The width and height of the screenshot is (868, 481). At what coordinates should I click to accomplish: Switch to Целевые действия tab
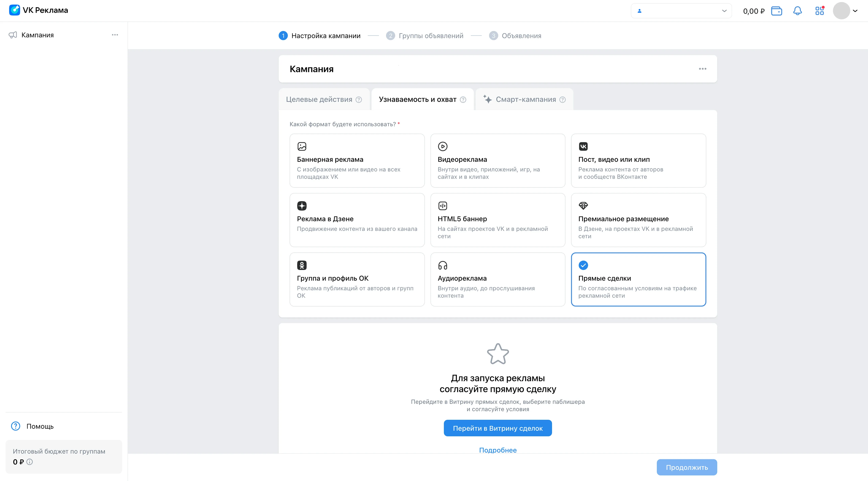tap(324, 99)
